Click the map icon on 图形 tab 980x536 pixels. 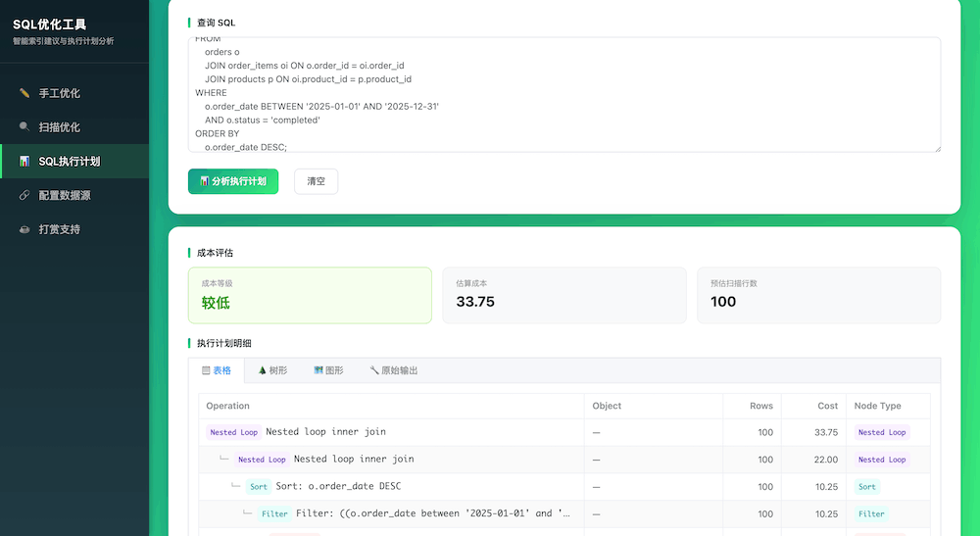[x=318, y=370]
